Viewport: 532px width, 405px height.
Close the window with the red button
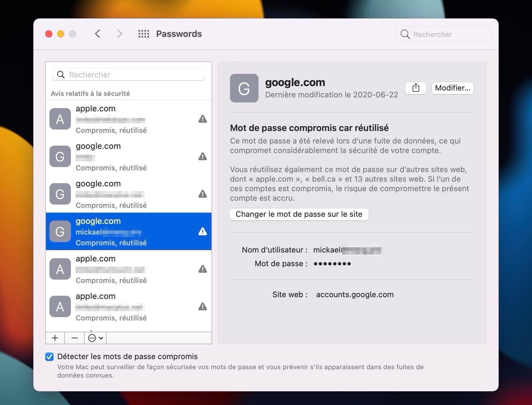(x=49, y=34)
